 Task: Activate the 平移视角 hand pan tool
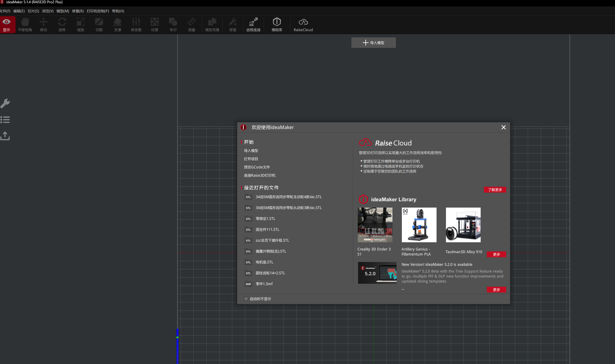(x=25, y=25)
